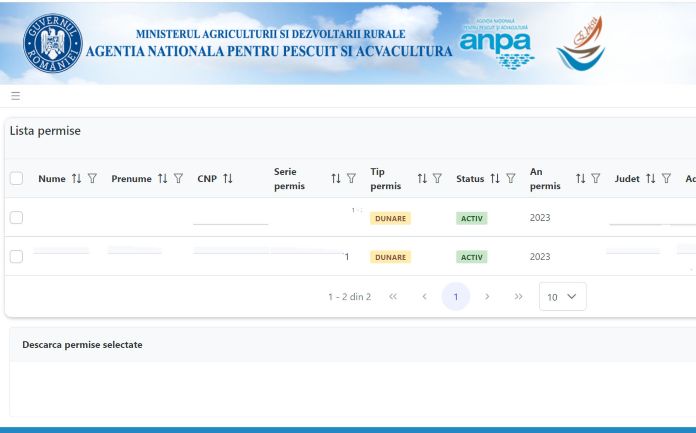Sort table by CNP column
The image size is (696, 433).
click(228, 179)
